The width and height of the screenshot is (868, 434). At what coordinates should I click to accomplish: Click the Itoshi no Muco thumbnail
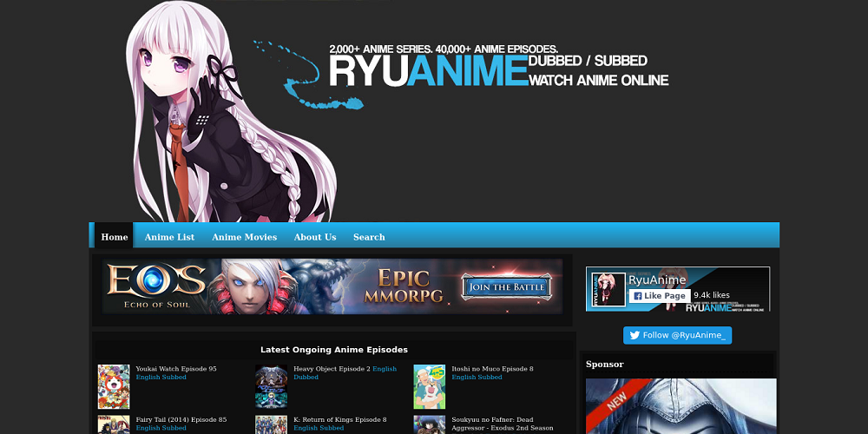point(429,386)
